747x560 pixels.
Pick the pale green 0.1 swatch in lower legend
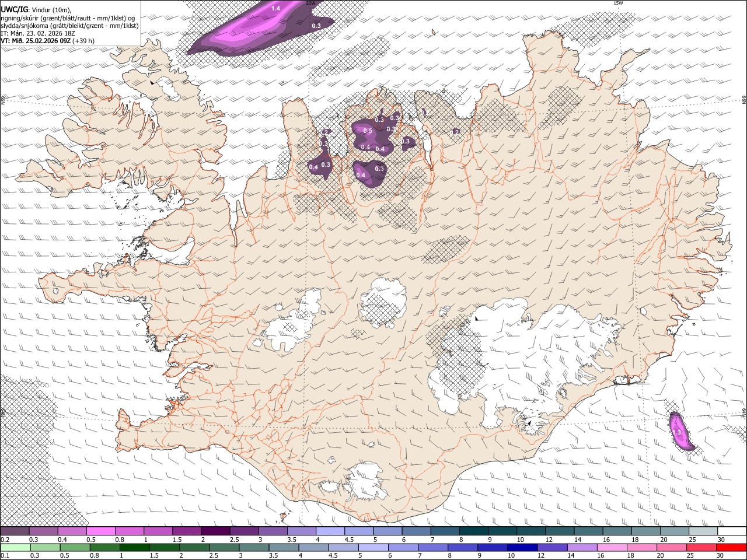click(15, 547)
